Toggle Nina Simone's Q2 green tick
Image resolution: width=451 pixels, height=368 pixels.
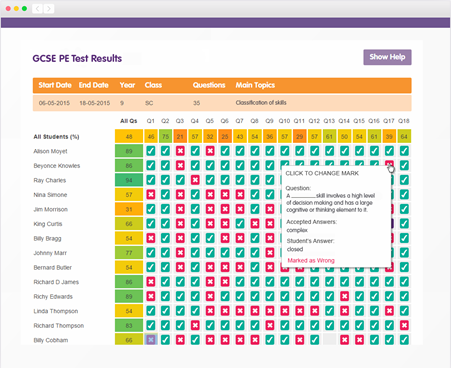[x=165, y=194]
